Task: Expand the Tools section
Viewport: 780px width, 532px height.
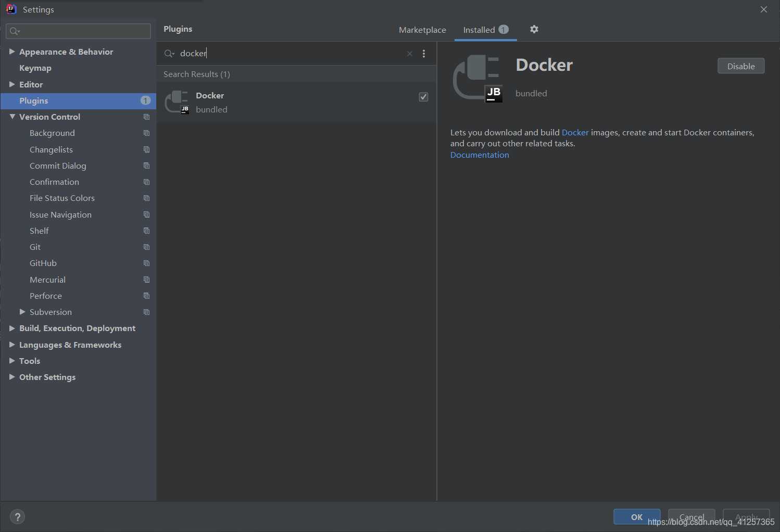Action: [12, 361]
